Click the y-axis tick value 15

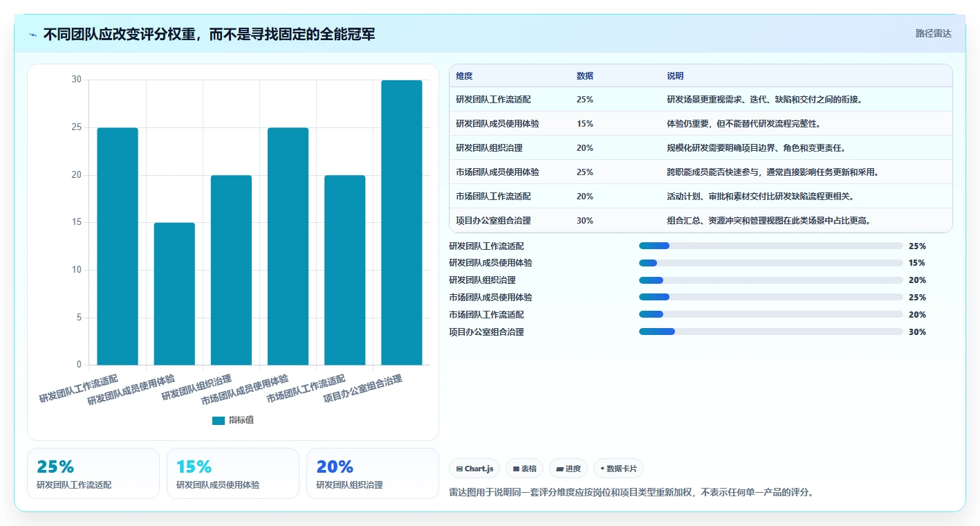coord(77,223)
